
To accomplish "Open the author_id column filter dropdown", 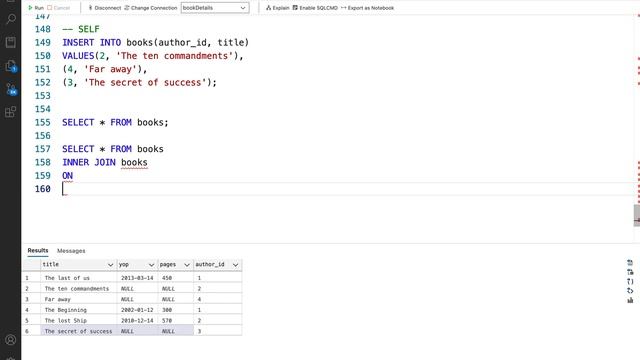I will (236, 265).
